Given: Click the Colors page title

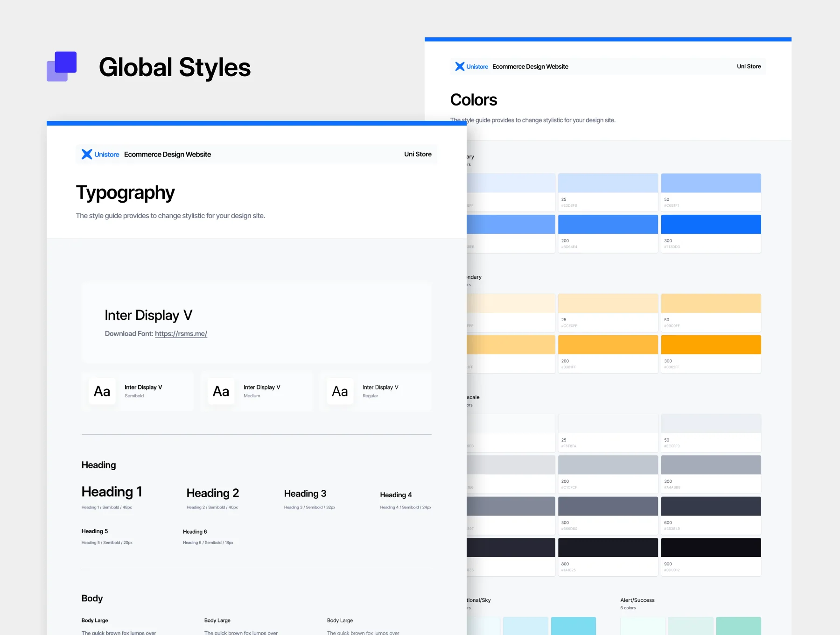Looking at the screenshot, I should (x=474, y=100).
